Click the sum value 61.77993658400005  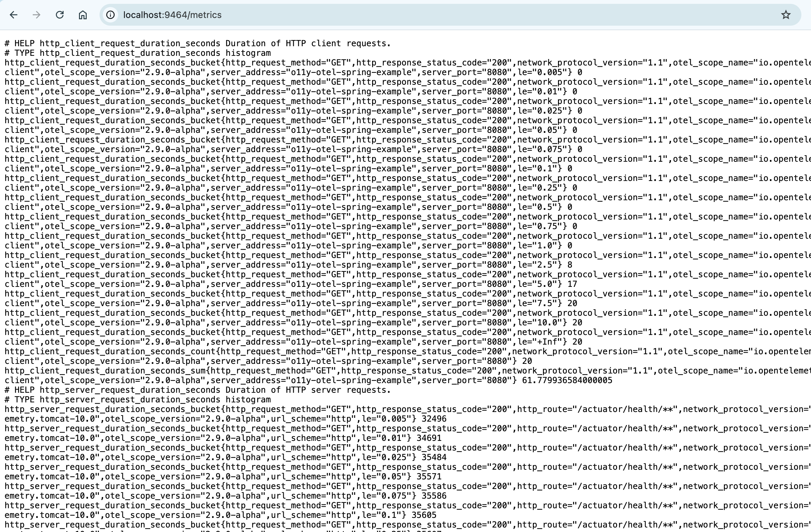click(x=567, y=381)
